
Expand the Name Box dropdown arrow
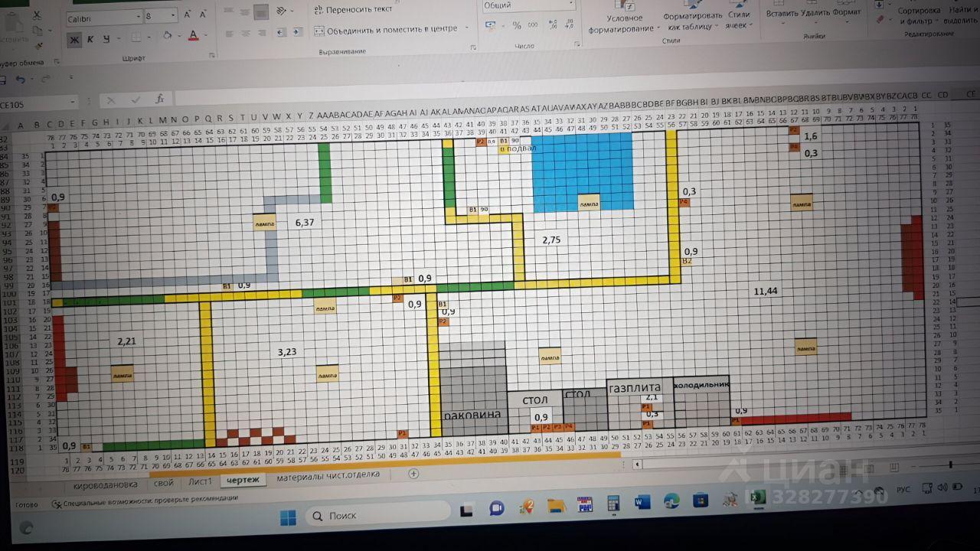(x=73, y=102)
